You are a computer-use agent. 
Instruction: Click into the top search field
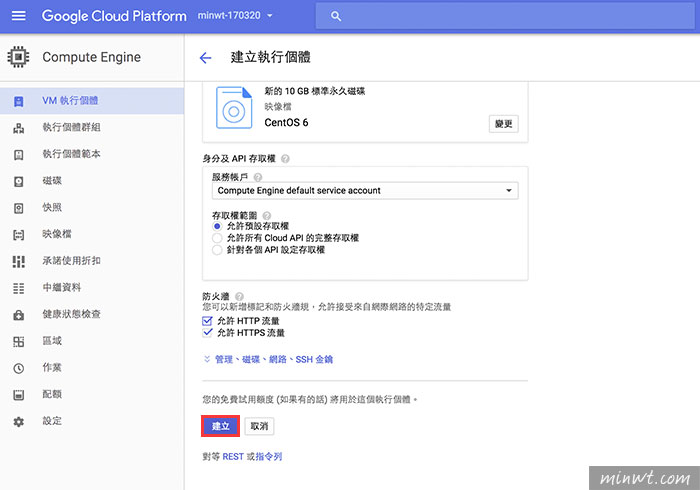(x=505, y=16)
